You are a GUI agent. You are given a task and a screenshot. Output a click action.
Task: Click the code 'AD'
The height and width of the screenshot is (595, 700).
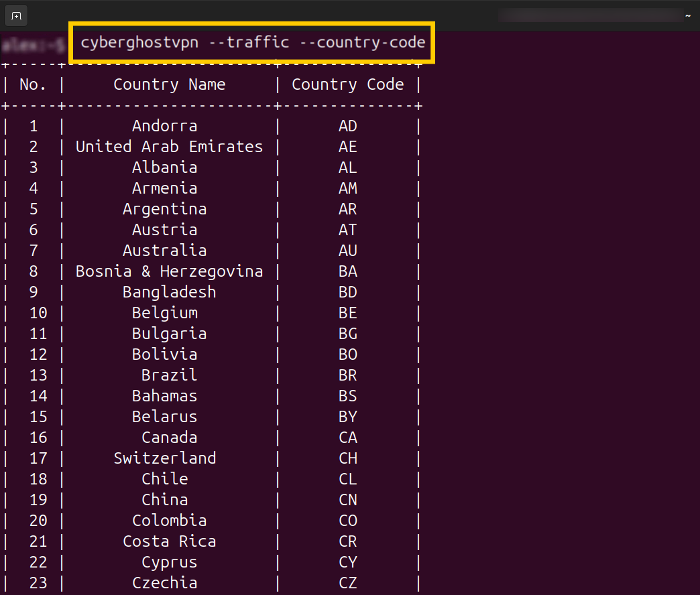pos(348,126)
